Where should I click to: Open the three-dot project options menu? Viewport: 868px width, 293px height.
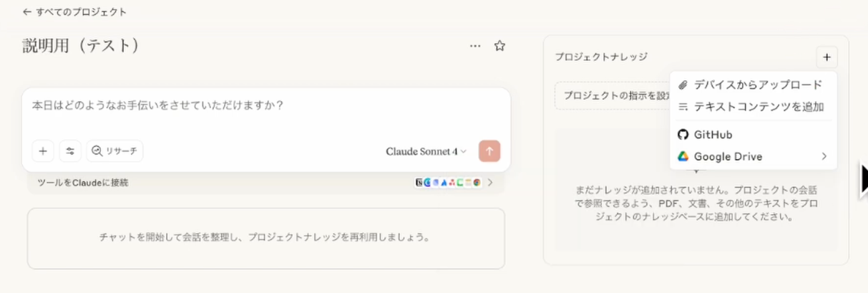coord(475,46)
